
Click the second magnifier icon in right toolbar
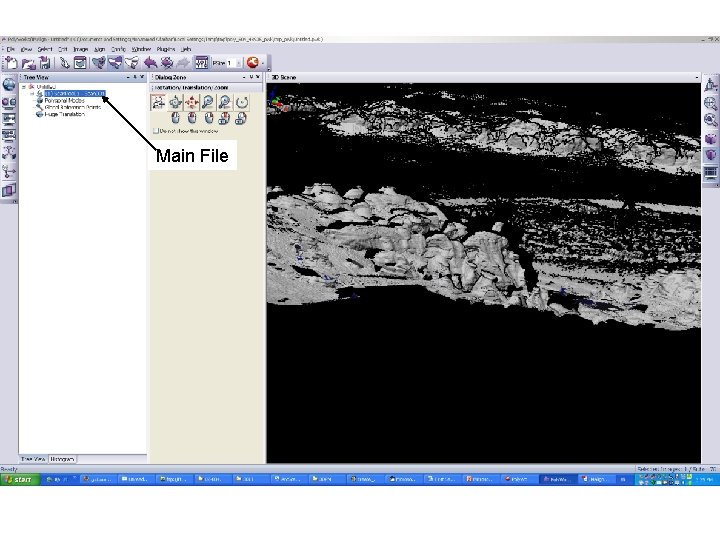pos(710,120)
